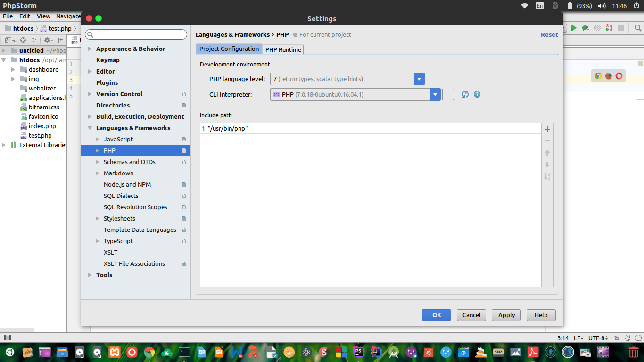This screenshot has height=362, width=644.
Task: Open page in Chrome browser icon
Action: click(x=598, y=76)
